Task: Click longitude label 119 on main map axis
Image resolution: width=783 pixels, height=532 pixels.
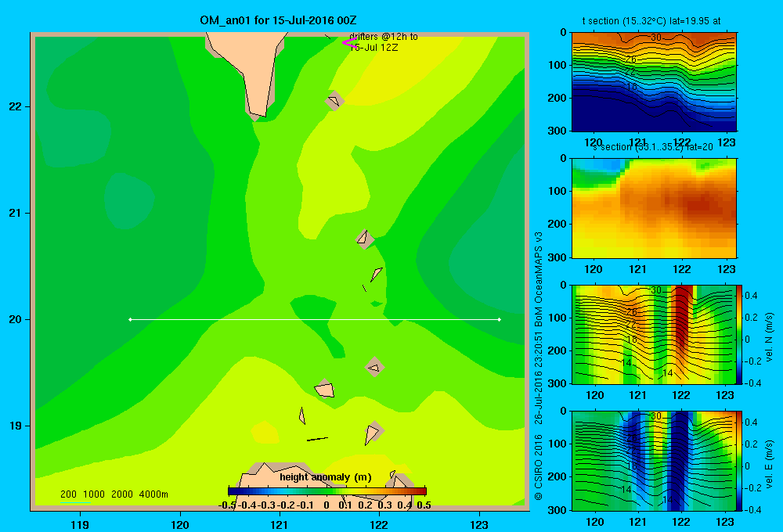Action: pos(80,524)
